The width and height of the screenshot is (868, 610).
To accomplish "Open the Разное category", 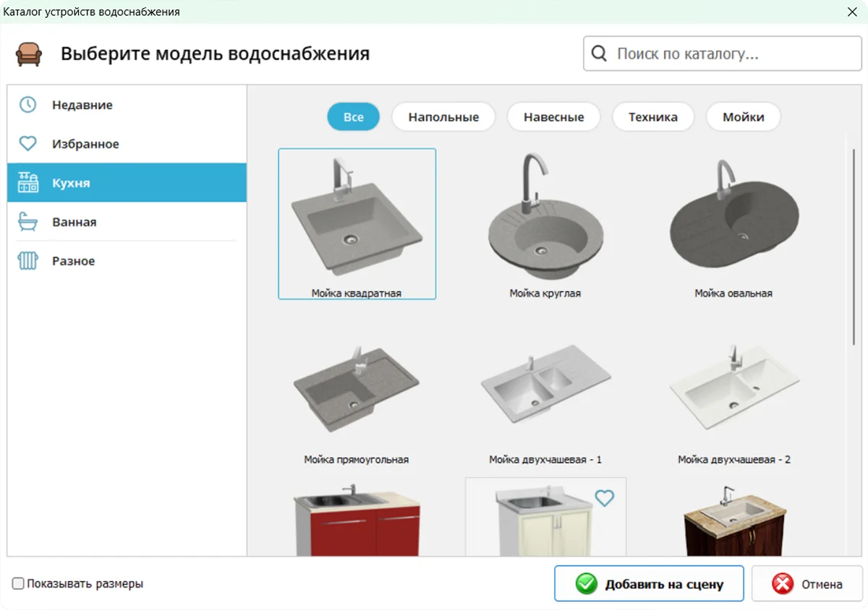I will pos(127,261).
